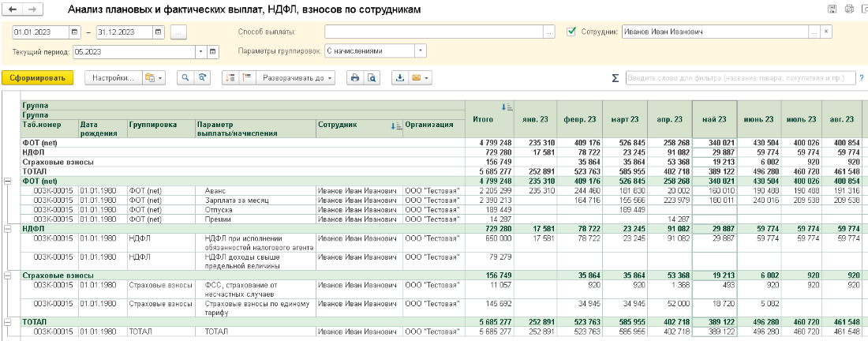The image size is (868, 341).
Task: Expand Текущий период dropdown list
Action: pos(201,52)
